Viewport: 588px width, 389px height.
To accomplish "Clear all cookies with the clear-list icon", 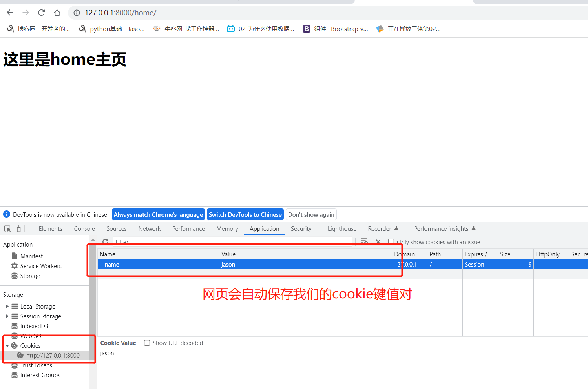I will point(364,242).
